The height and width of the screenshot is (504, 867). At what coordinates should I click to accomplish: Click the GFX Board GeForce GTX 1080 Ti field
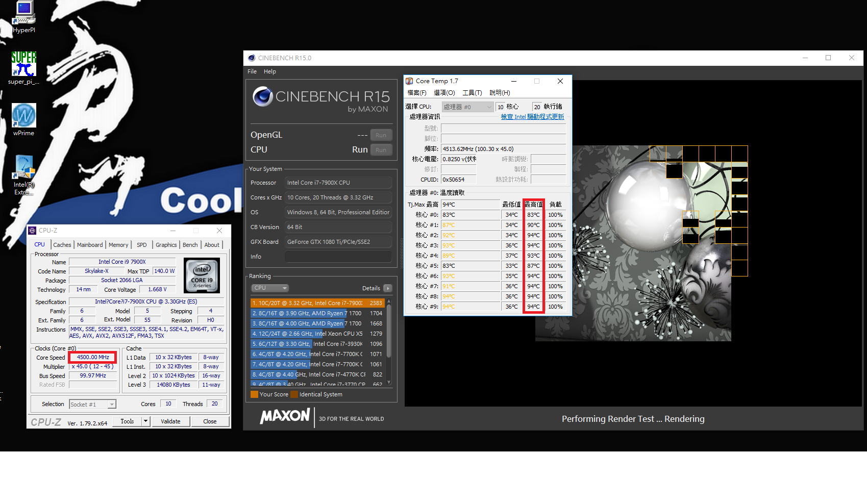(338, 242)
